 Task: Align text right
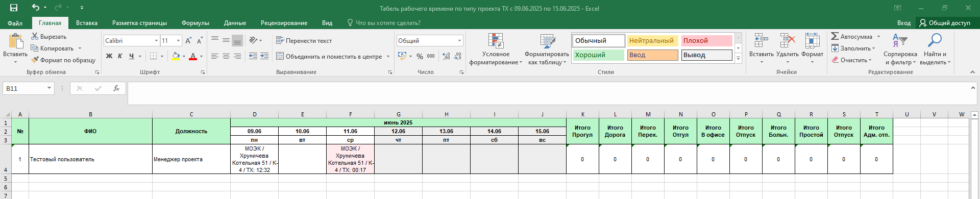click(237, 56)
